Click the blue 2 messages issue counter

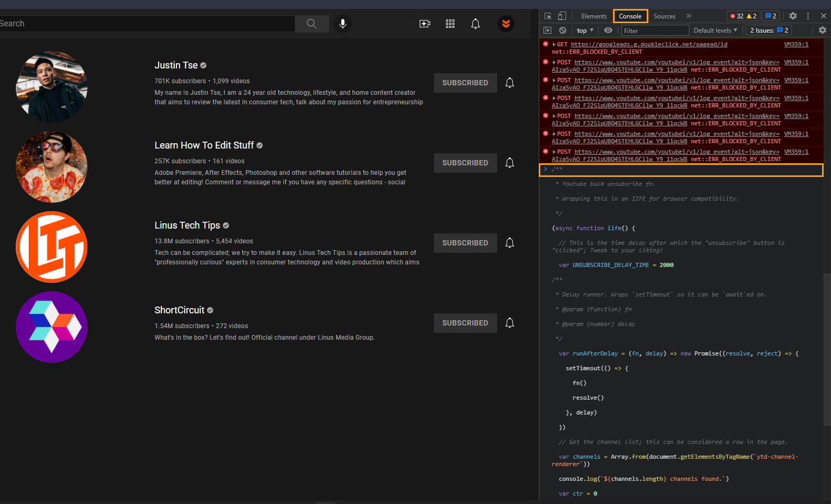(771, 16)
